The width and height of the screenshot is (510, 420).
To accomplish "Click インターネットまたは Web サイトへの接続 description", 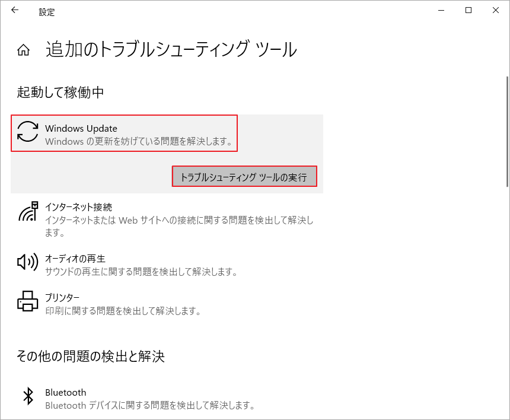I will (x=179, y=226).
